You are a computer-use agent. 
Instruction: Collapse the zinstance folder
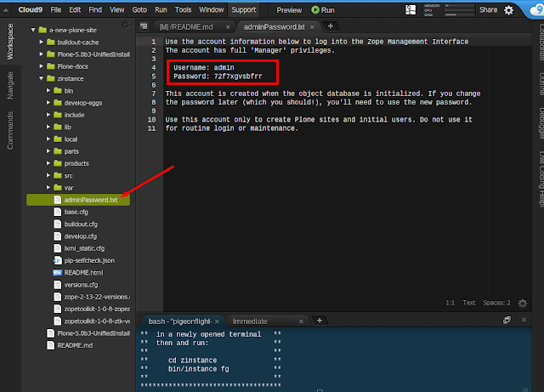coord(42,78)
